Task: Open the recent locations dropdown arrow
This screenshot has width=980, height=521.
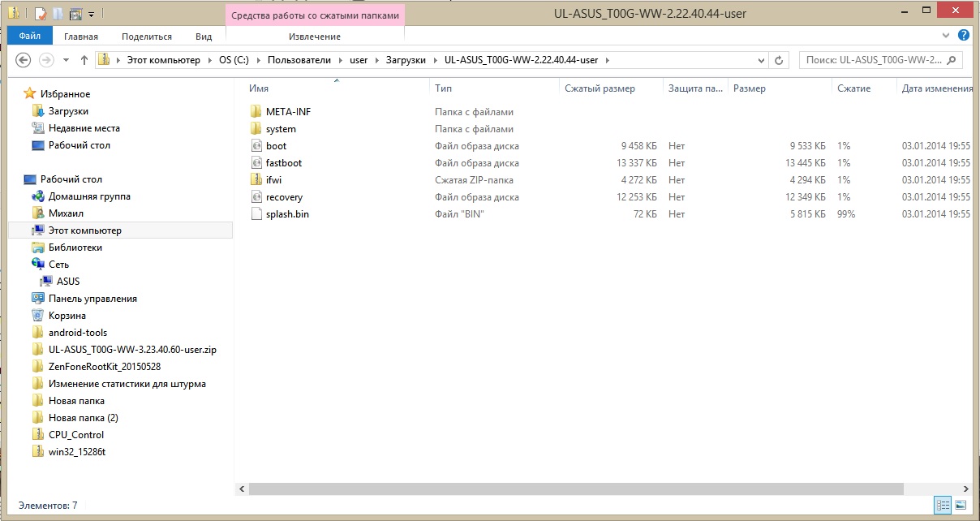Action: point(66,60)
